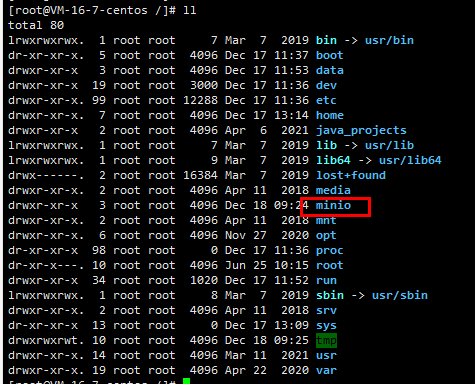Select the 'bin' symlink name
This screenshot has width=475, height=384.
pyautogui.click(x=326, y=40)
